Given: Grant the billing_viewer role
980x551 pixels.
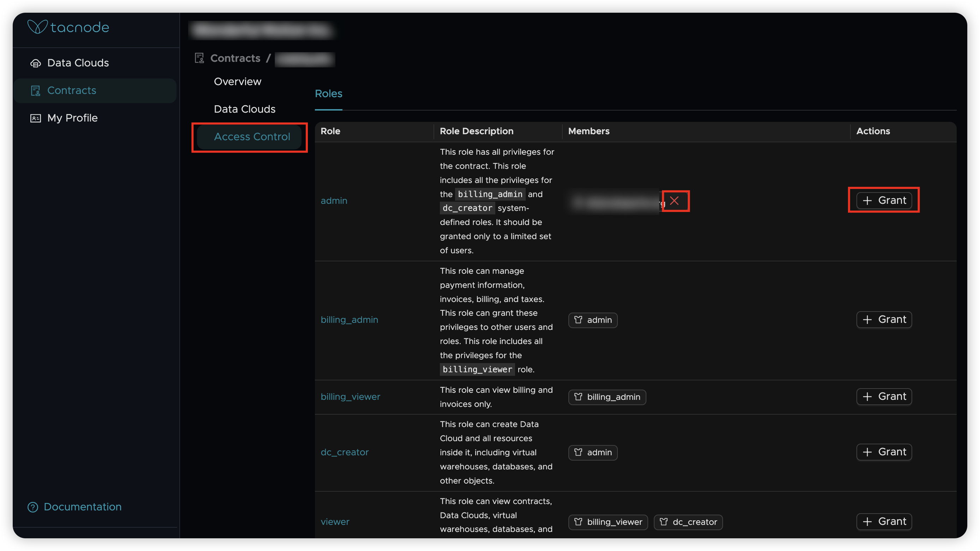Looking at the screenshot, I should point(884,396).
